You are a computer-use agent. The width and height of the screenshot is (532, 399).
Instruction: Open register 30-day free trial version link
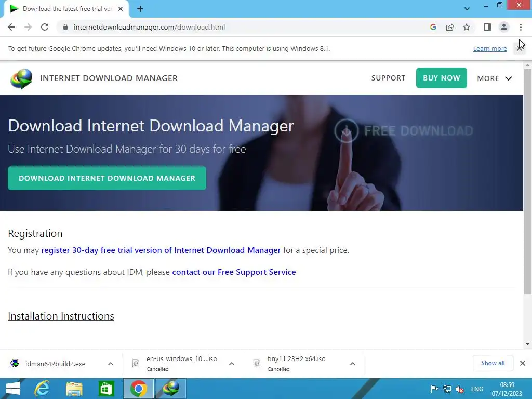click(161, 250)
